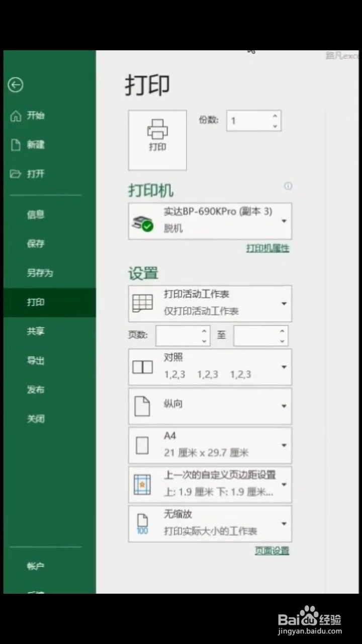
Task: Click the 仅打印活动工作表 description
Action: pyautogui.click(x=202, y=311)
